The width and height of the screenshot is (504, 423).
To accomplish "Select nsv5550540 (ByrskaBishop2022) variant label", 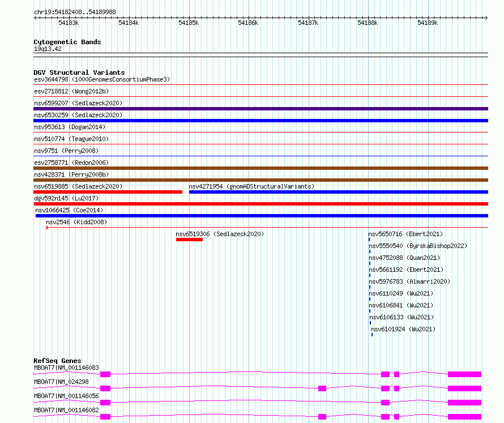I will click(x=418, y=246).
